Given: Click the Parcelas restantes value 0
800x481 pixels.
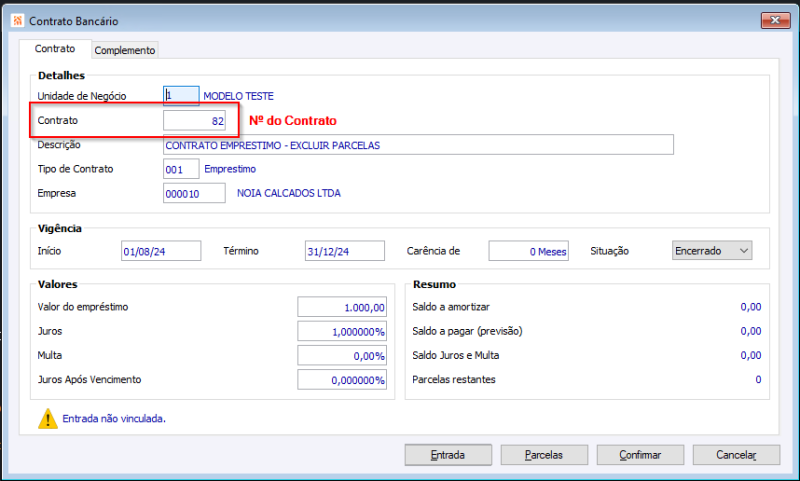Looking at the screenshot, I should click(x=758, y=379).
